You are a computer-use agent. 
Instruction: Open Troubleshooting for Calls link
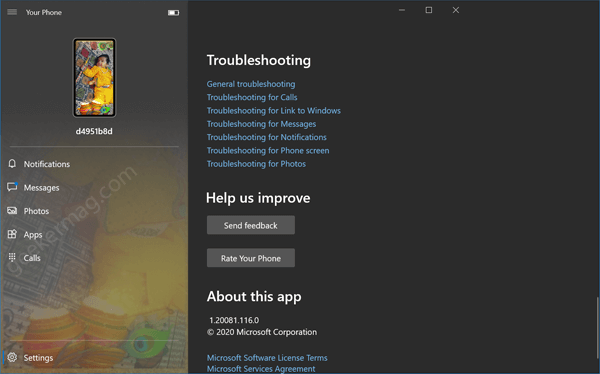coord(252,97)
